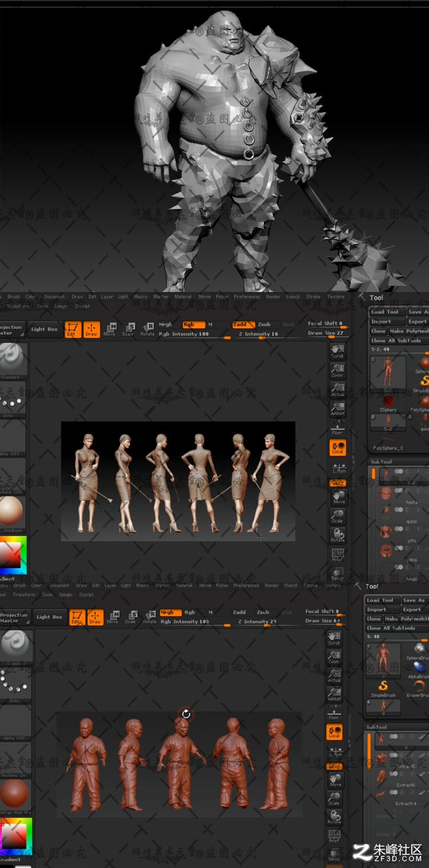This screenshot has height=868, width=429.
Task: Click Scroll icon in upper ZBrush right shelf
Action: tap(337, 351)
